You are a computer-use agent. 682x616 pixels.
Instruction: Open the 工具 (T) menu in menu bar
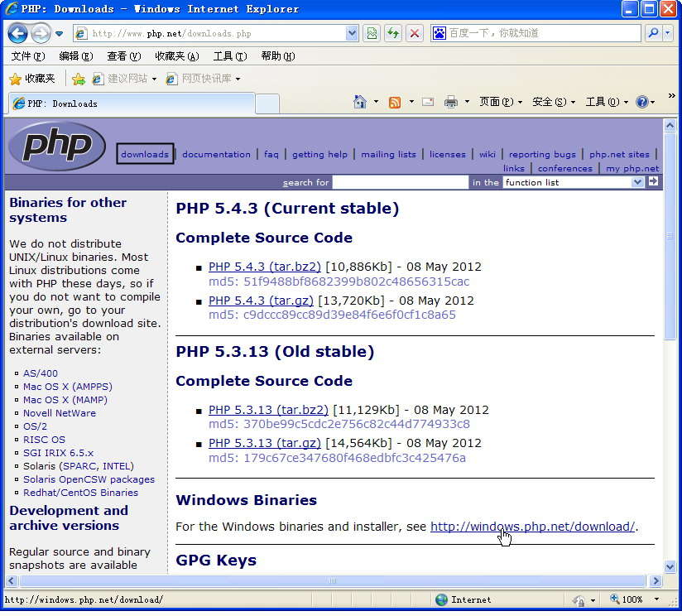click(x=230, y=56)
